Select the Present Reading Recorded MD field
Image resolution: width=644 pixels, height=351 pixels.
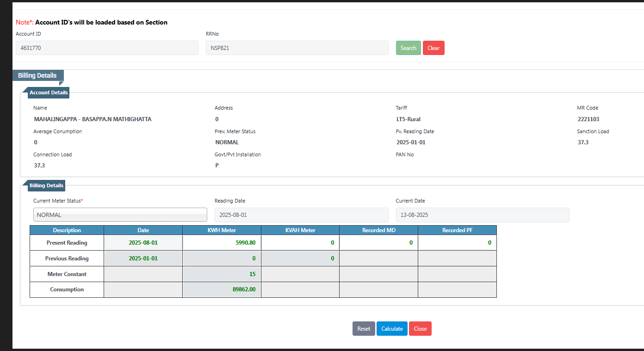(378, 243)
